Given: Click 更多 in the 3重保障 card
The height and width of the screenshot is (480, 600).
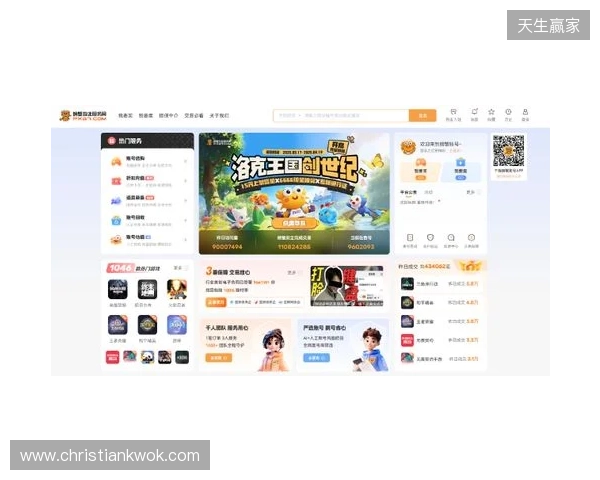Looking at the screenshot, I should (294, 273).
